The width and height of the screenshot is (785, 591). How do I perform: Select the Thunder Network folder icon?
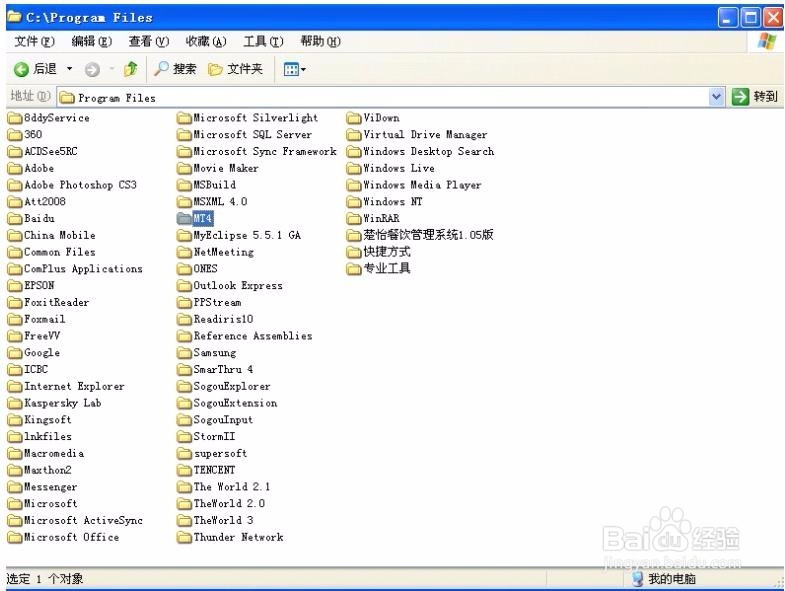click(184, 537)
